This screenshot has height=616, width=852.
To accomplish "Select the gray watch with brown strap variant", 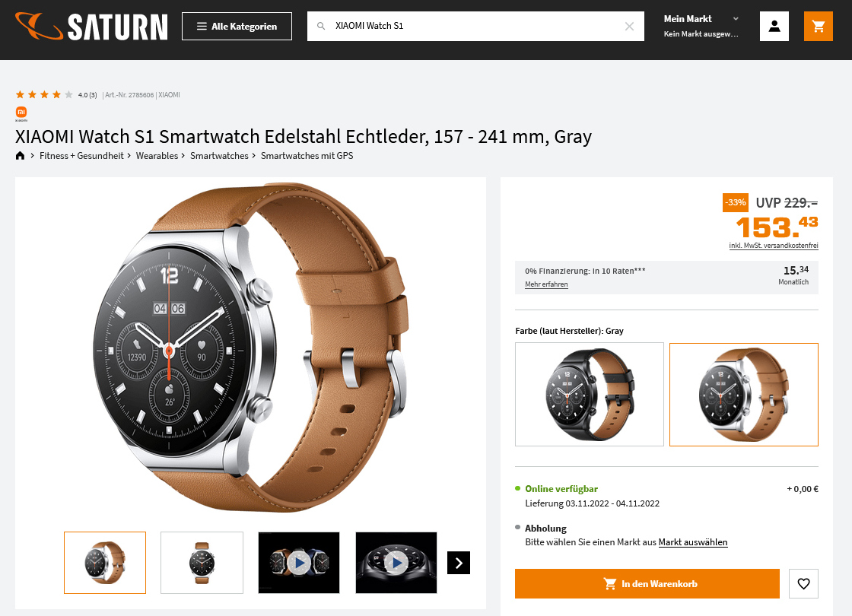I will coord(744,395).
